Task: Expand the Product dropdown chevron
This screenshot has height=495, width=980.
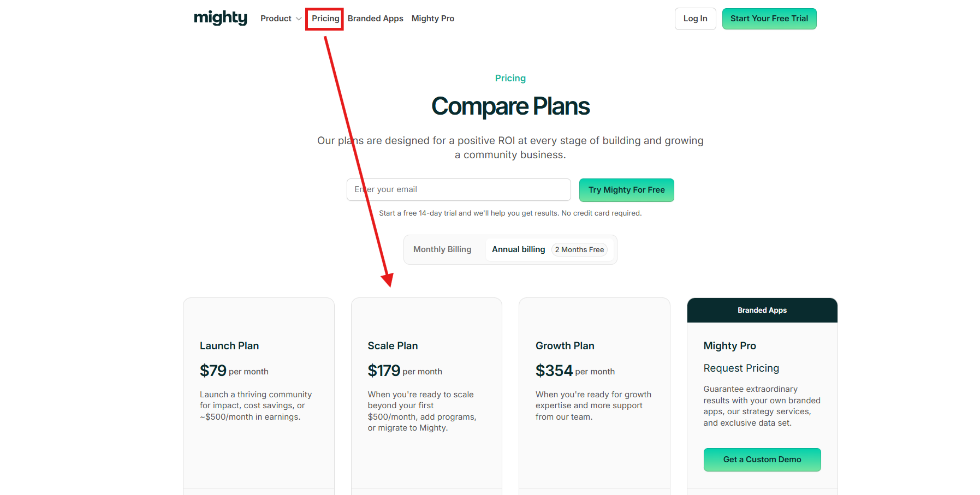Action: pyautogui.click(x=298, y=18)
